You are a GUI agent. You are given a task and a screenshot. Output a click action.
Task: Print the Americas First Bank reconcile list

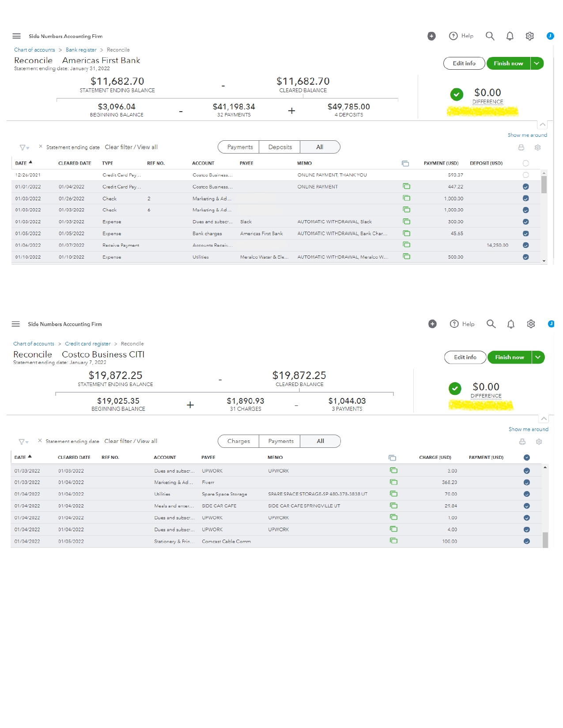pos(521,148)
